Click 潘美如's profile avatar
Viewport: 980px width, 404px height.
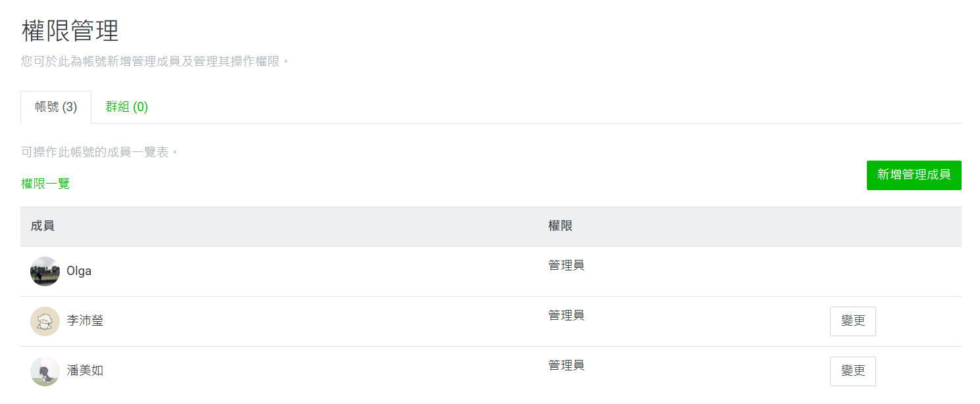point(45,371)
